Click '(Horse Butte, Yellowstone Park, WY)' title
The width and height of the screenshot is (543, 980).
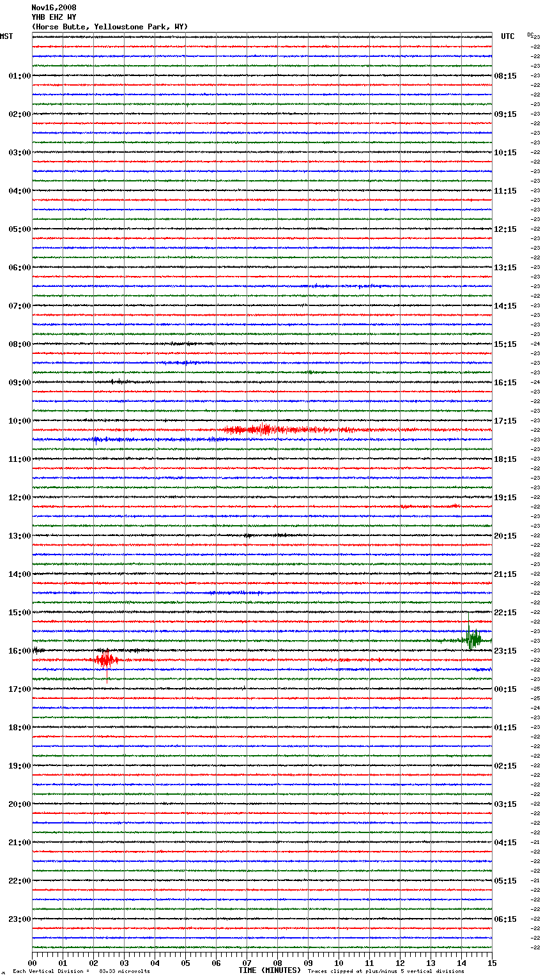tap(109, 27)
